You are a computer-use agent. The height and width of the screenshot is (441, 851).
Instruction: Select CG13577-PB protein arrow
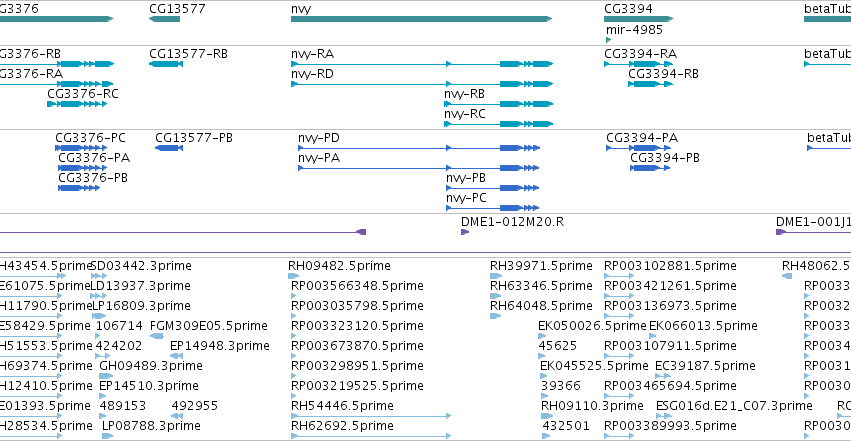pyautogui.click(x=169, y=148)
